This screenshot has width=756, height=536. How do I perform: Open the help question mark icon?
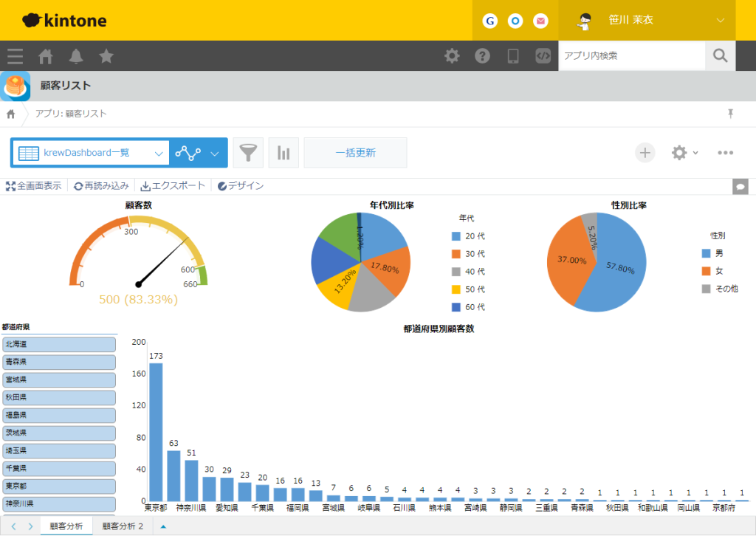pyautogui.click(x=482, y=56)
